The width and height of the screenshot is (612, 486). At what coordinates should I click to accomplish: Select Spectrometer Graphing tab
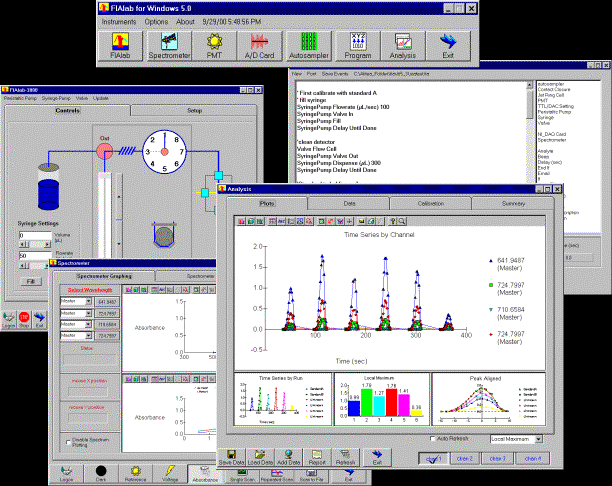tap(104, 276)
